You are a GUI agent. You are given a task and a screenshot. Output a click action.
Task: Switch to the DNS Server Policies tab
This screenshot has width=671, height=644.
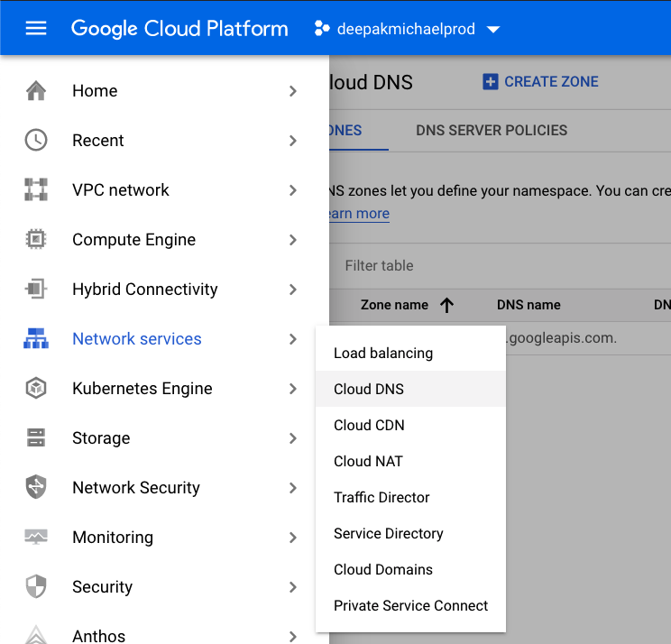(x=492, y=131)
